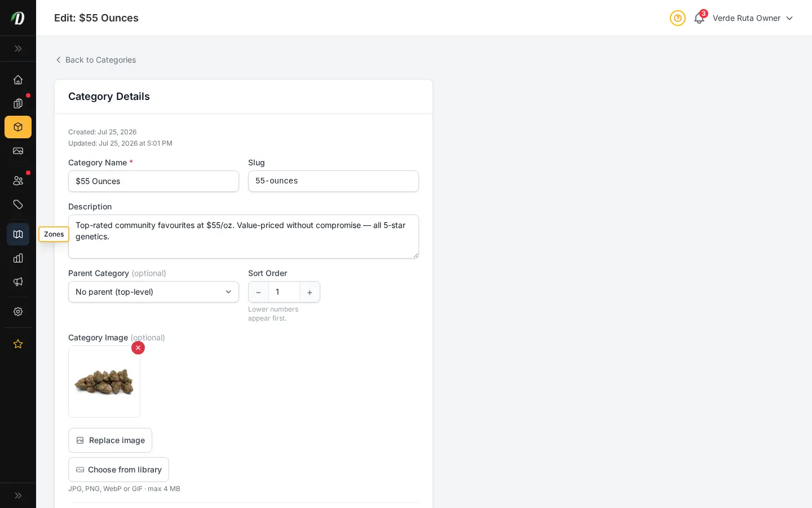Screen dimensions: 812x508
Task: Focus the Category Name field
Action: pyautogui.click(x=153, y=181)
